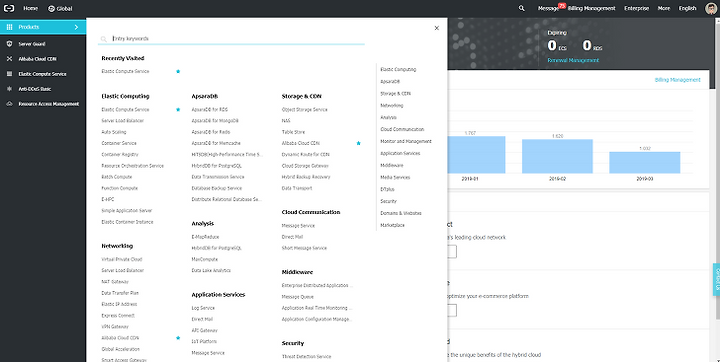Click the Server Guard shield icon
Image resolution: width=720 pixels, height=362 pixels.
click(x=9, y=44)
